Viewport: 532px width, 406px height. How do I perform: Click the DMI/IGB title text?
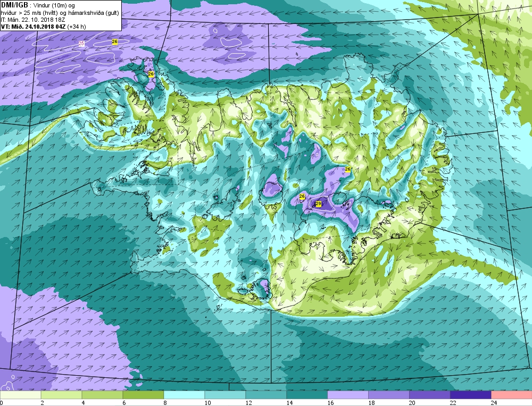[x=14, y=5]
